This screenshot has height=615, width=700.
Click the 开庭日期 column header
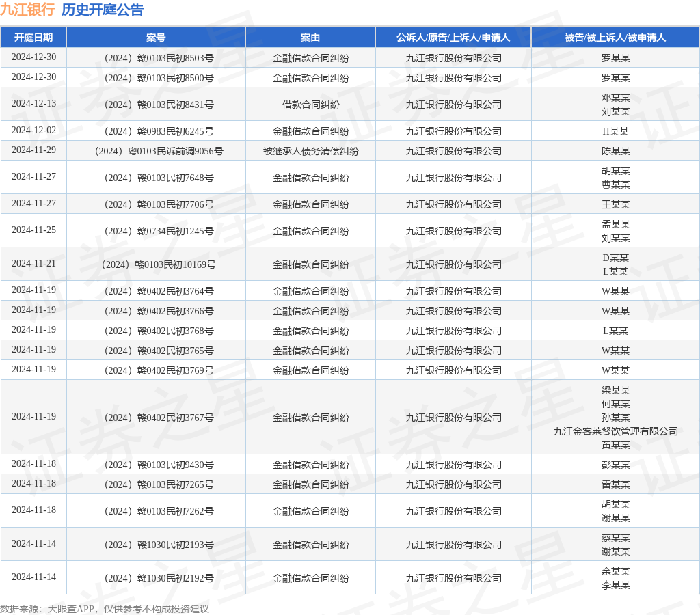point(33,38)
